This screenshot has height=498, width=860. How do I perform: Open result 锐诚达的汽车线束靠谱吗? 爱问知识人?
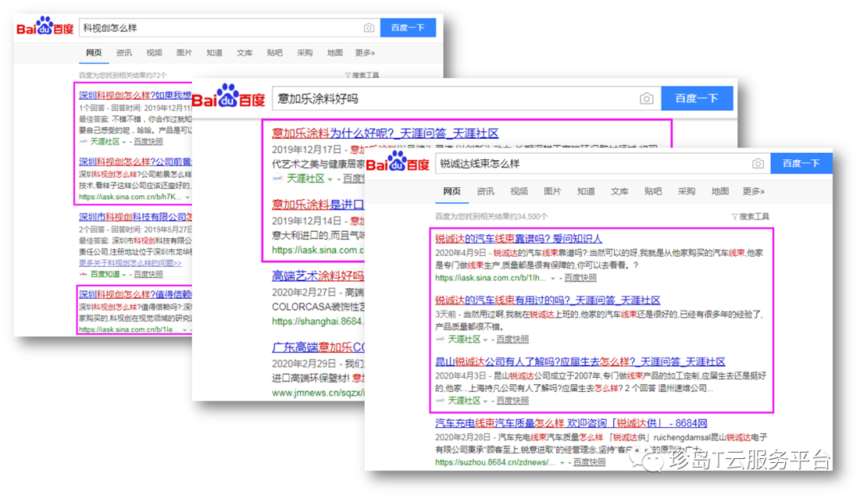[x=518, y=239]
